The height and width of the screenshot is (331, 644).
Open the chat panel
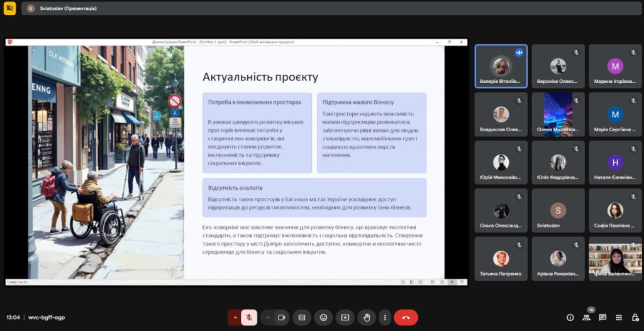602,317
